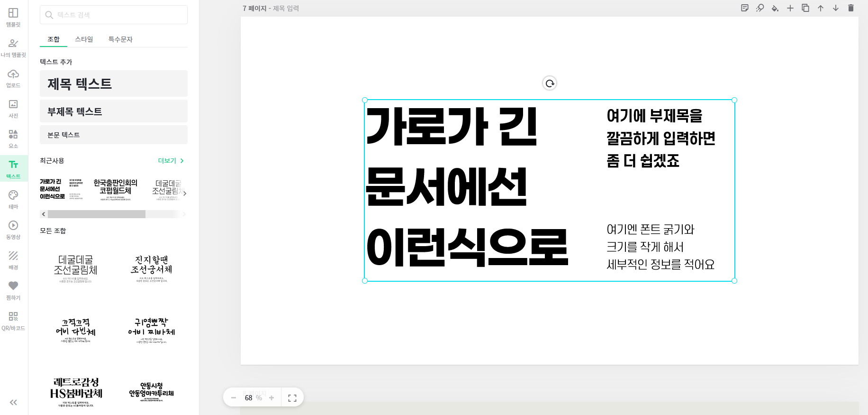Image resolution: width=868 pixels, height=415 pixels.
Task: Move page up with up arrow
Action: [x=821, y=8]
